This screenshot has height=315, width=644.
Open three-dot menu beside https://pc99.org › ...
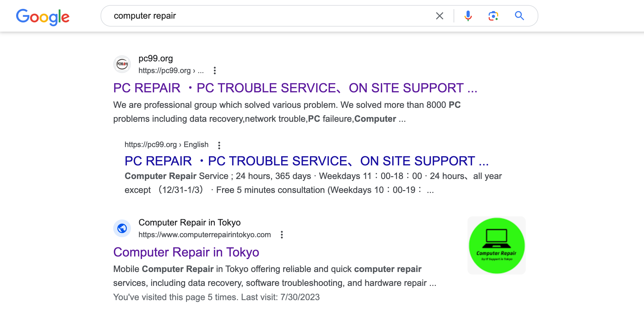pos(215,71)
